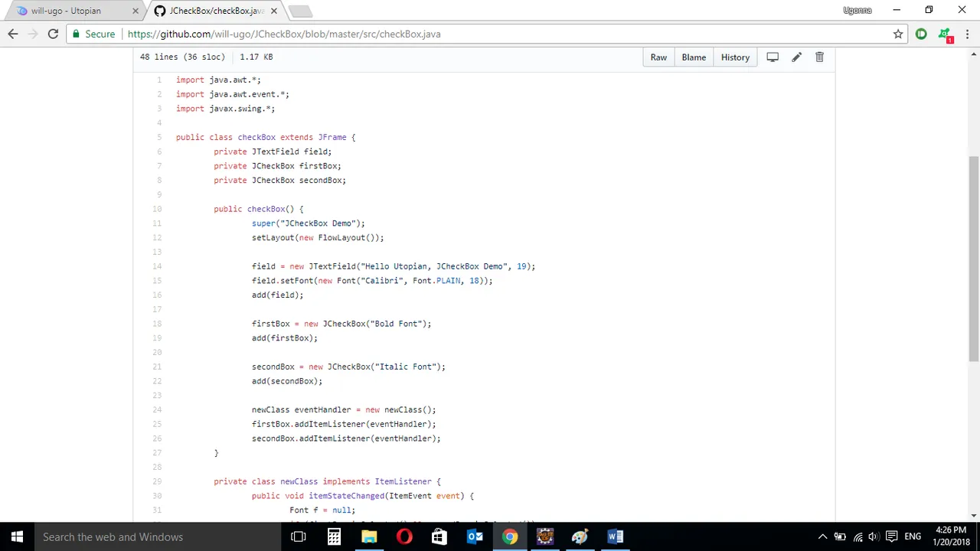Open the paint palette app in the taskbar
The image size is (980, 551).
pyautogui.click(x=580, y=536)
